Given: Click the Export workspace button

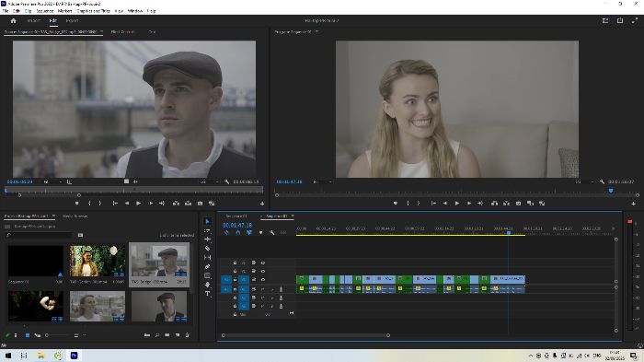Looking at the screenshot, I should pyautogui.click(x=73, y=20).
